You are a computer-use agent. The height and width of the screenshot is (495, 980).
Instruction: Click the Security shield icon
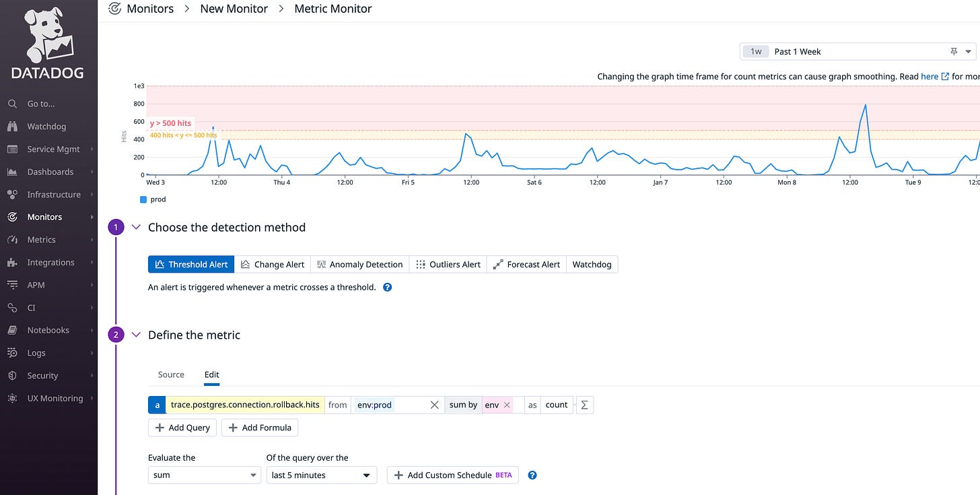point(12,376)
